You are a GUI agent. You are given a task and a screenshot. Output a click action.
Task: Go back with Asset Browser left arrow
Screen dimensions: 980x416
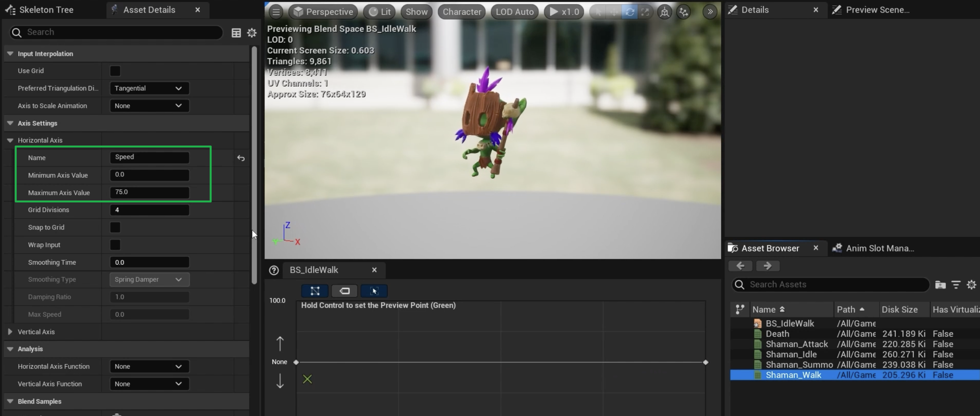(740, 266)
